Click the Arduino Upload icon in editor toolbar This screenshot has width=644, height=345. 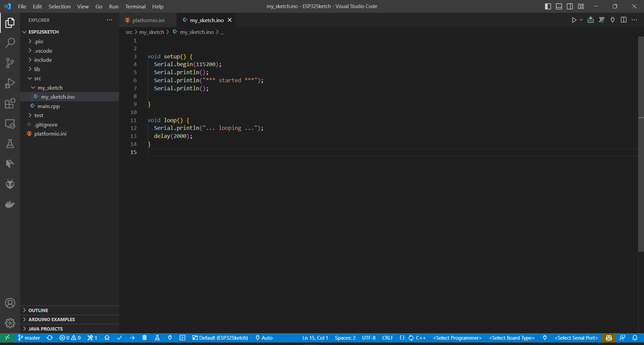coord(591,20)
